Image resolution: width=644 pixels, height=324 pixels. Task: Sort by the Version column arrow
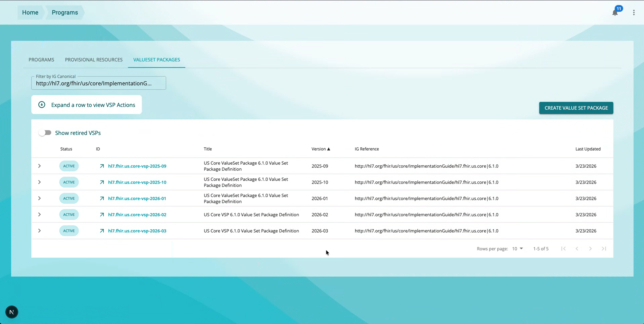coord(329,149)
